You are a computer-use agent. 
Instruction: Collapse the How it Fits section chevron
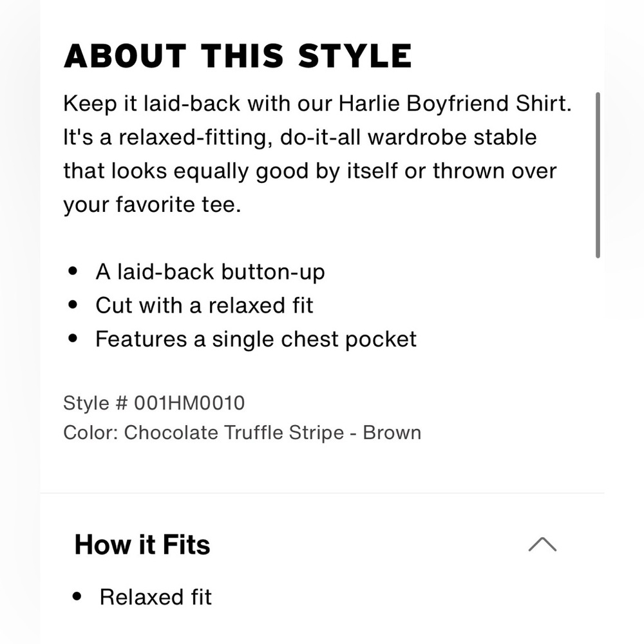542,544
